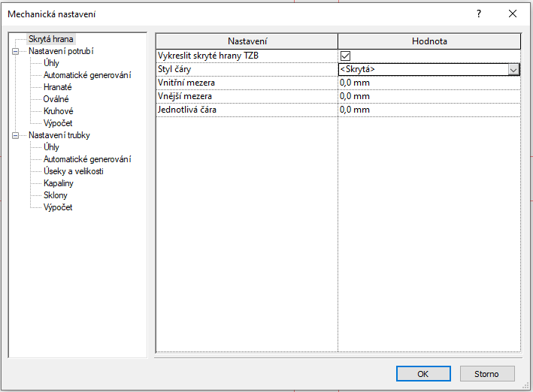Collapse the Nastavení potrubí tree node
533x392 pixels.
point(14,51)
